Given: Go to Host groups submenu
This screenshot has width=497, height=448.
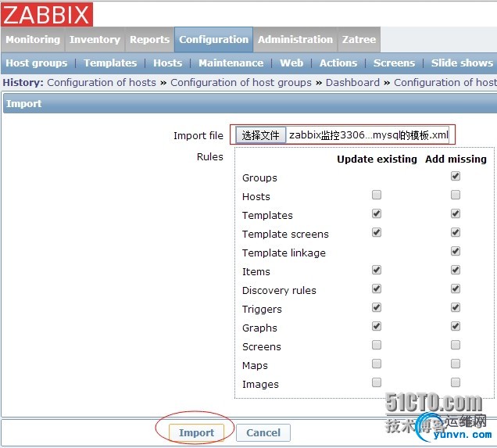Looking at the screenshot, I should coord(37,63).
